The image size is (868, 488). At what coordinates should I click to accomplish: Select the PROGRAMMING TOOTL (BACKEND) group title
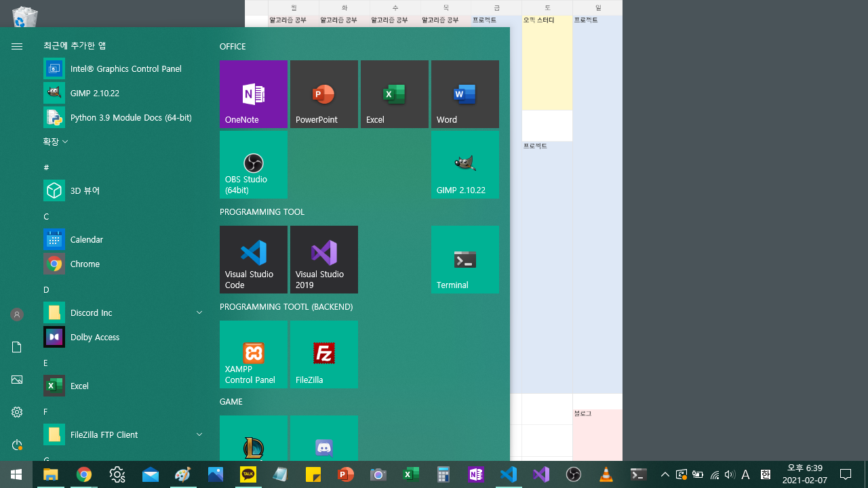pos(286,307)
